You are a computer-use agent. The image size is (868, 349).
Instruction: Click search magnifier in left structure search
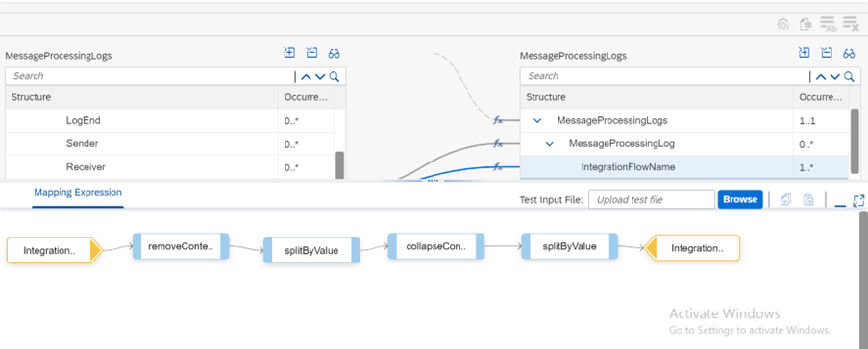[x=335, y=77]
